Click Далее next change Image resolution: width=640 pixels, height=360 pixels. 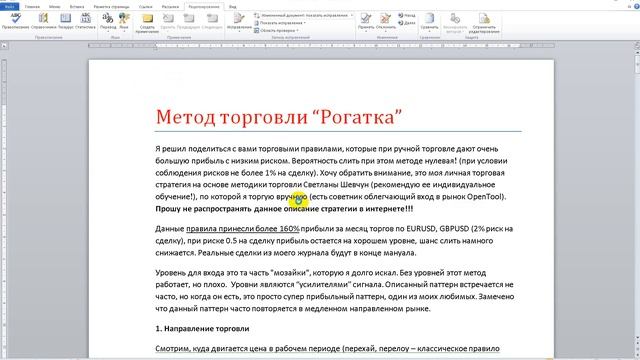point(407,23)
